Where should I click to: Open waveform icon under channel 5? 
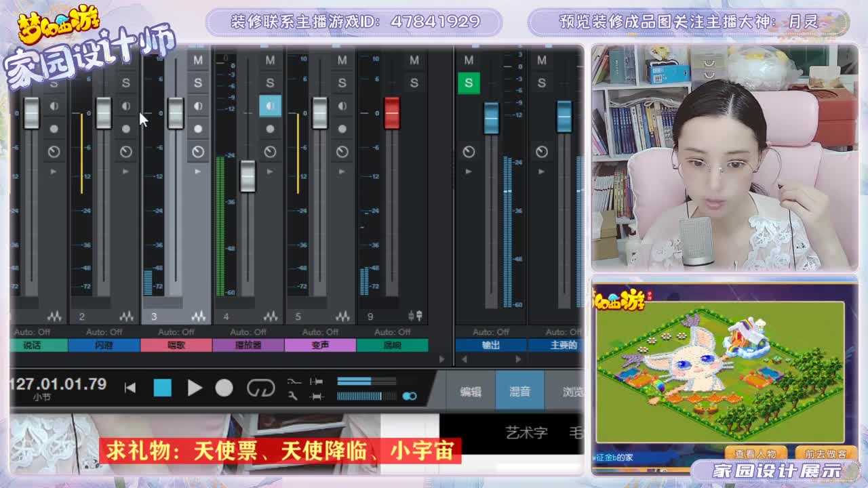342,317
